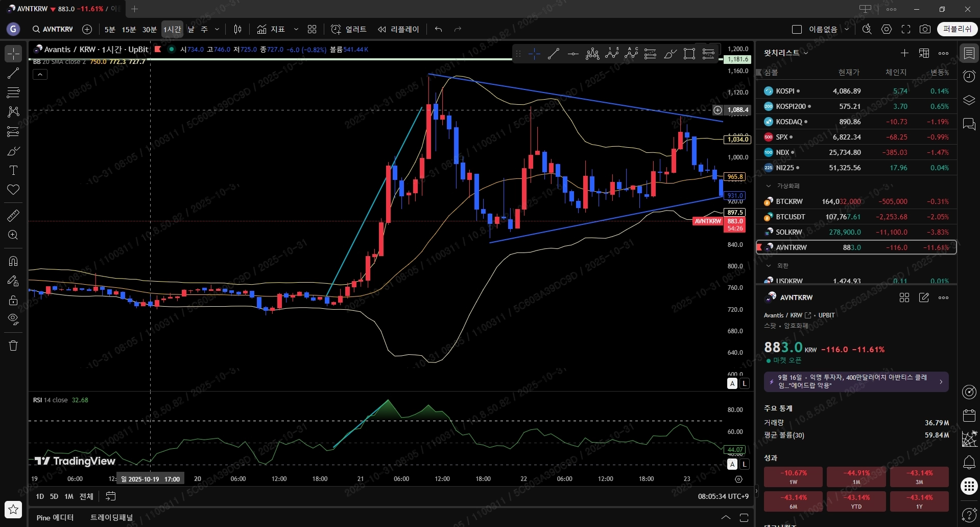Open the quick search icon in top toolbar
This screenshot has width=980, height=527.
click(x=867, y=29)
